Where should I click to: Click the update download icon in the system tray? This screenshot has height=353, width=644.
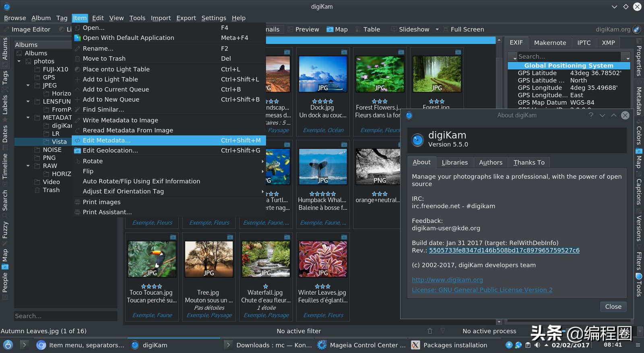[x=509, y=345]
